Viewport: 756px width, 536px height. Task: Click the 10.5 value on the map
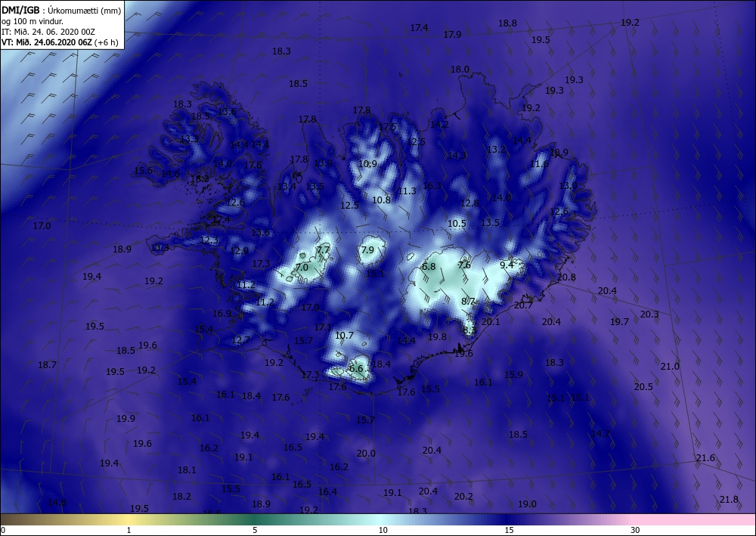click(x=457, y=224)
